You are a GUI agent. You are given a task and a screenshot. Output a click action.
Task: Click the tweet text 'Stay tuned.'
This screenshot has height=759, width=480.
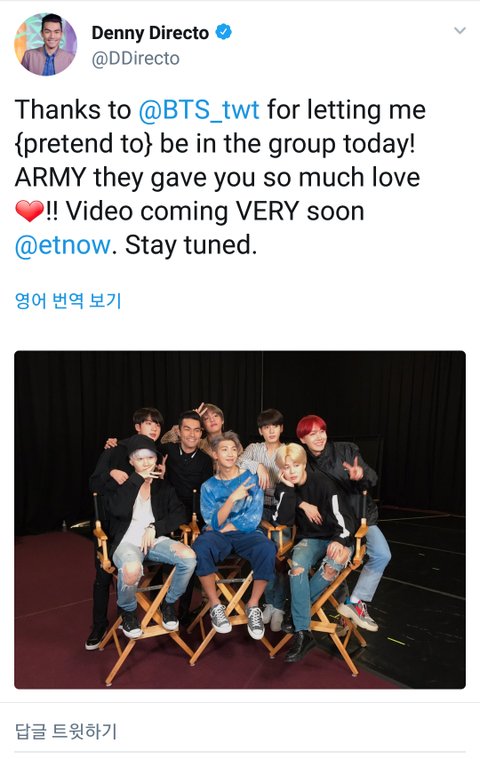click(191, 245)
